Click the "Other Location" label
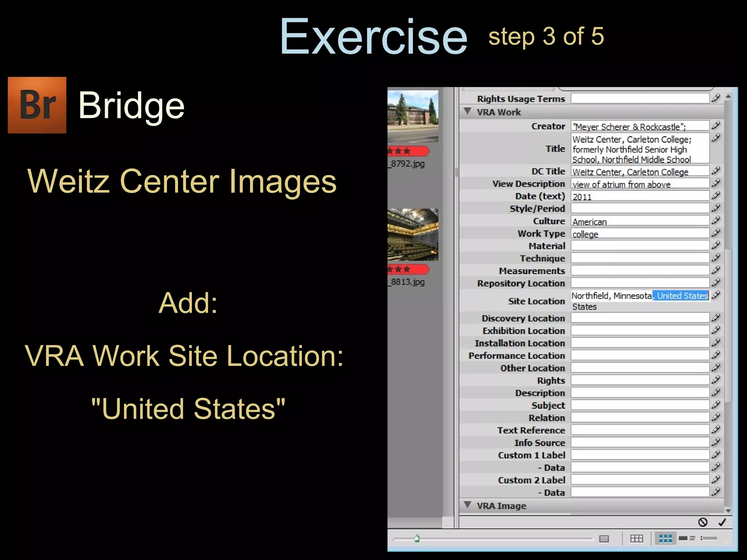747x560 pixels. (x=533, y=368)
